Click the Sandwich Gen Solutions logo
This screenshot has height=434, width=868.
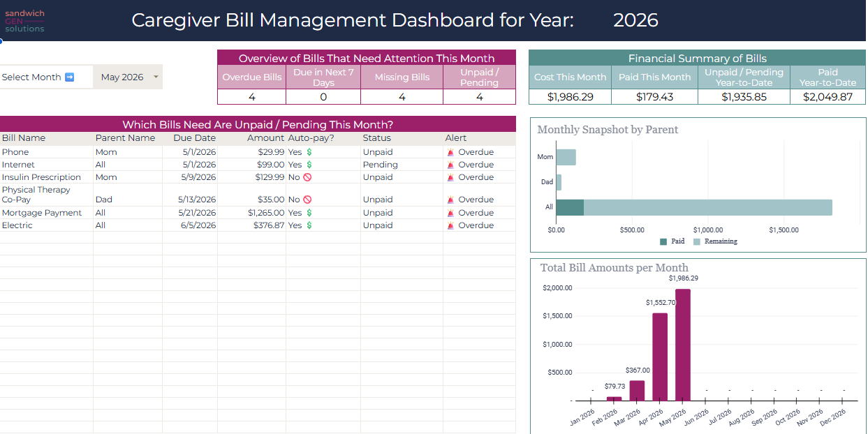[x=24, y=21]
